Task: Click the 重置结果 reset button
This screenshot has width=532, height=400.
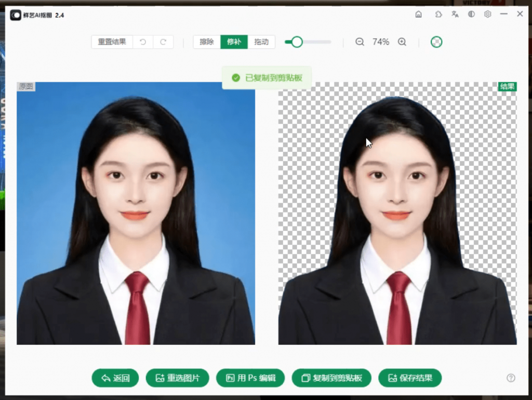Action: [x=111, y=42]
